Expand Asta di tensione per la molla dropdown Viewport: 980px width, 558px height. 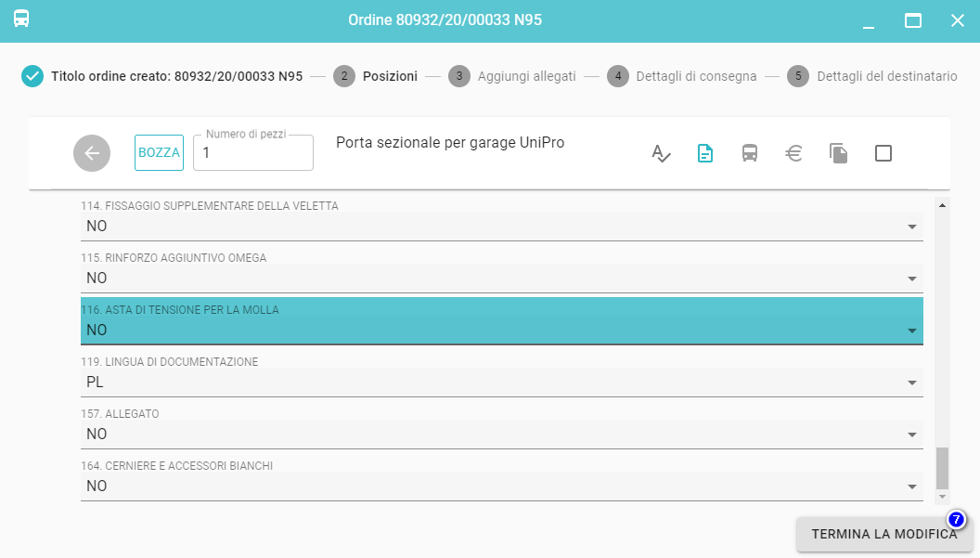501,330
